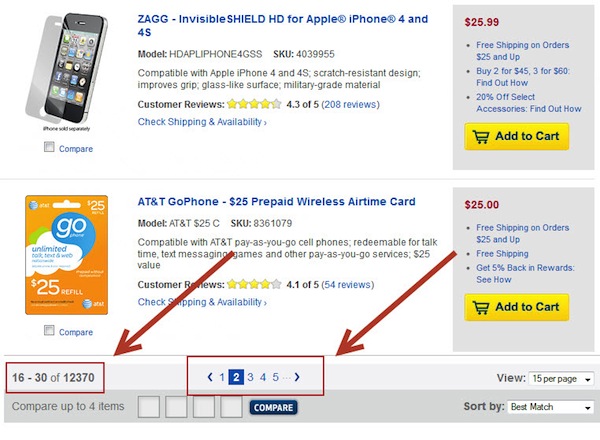Click the first empty compare slot

click(148, 407)
